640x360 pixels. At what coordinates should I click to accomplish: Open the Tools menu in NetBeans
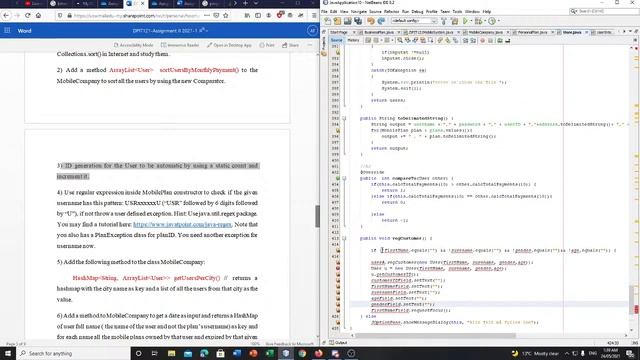[457, 11]
